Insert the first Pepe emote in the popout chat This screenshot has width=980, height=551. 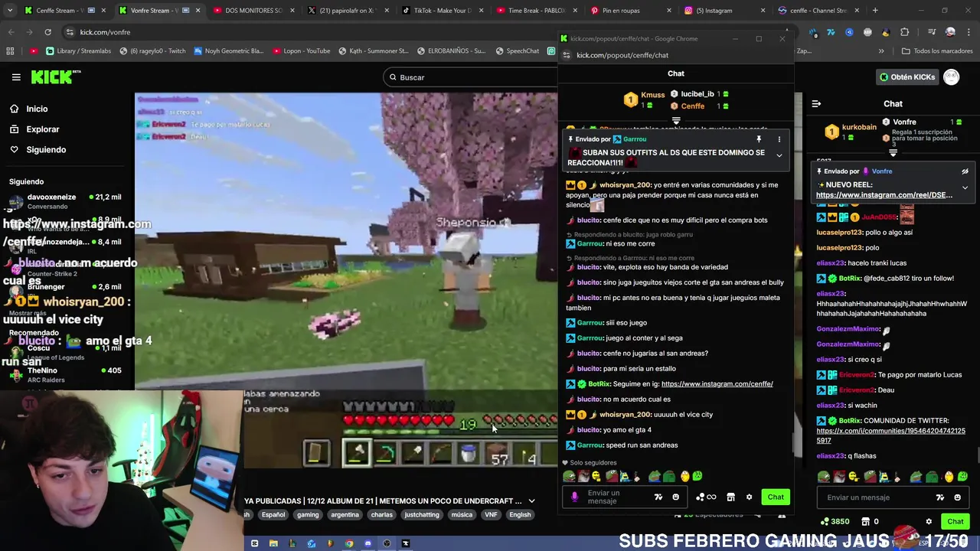point(569,476)
